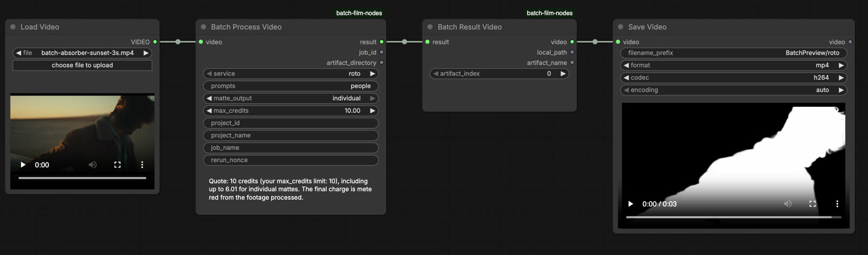Image resolution: width=868 pixels, height=255 pixels.
Task: Increase max_credits value
Action: click(373, 111)
